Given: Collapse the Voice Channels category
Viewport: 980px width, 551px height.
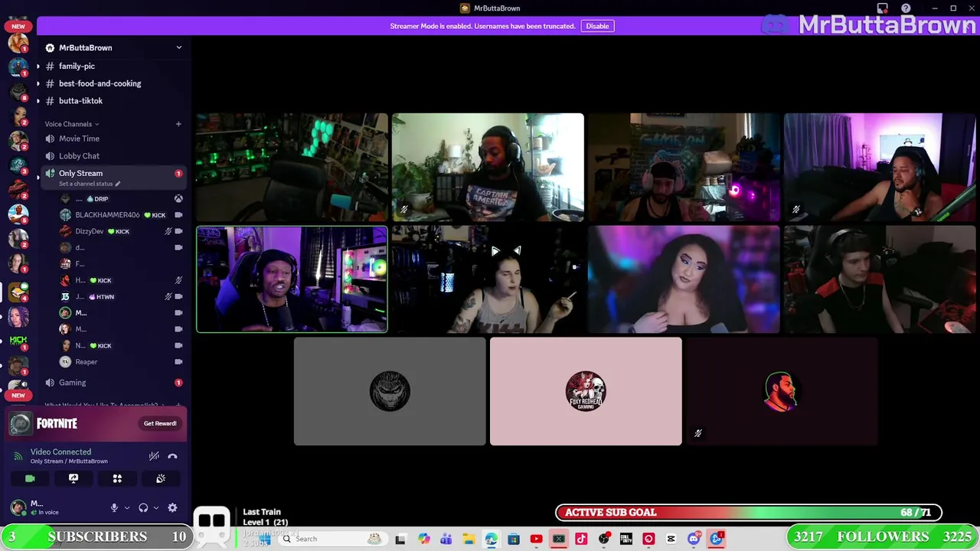Looking at the screenshot, I should [x=72, y=124].
